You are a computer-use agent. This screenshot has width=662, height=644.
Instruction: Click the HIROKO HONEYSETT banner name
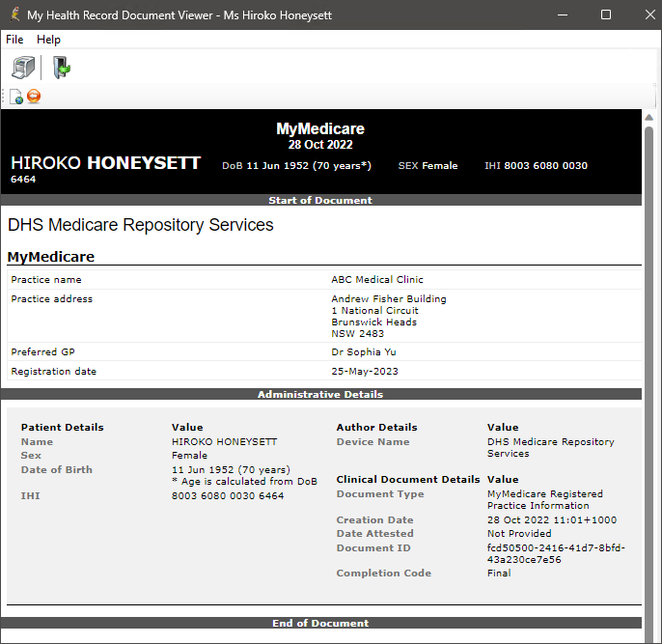pyautogui.click(x=105, y=163)
